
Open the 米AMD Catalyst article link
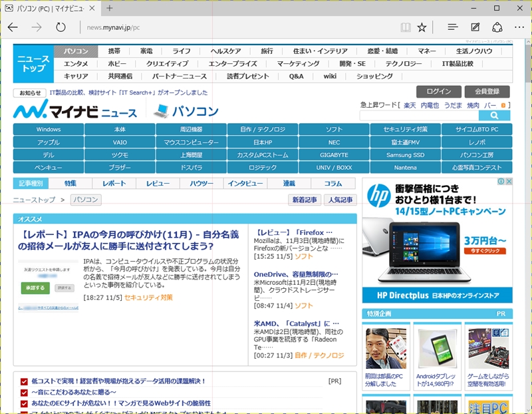[297, 323]
